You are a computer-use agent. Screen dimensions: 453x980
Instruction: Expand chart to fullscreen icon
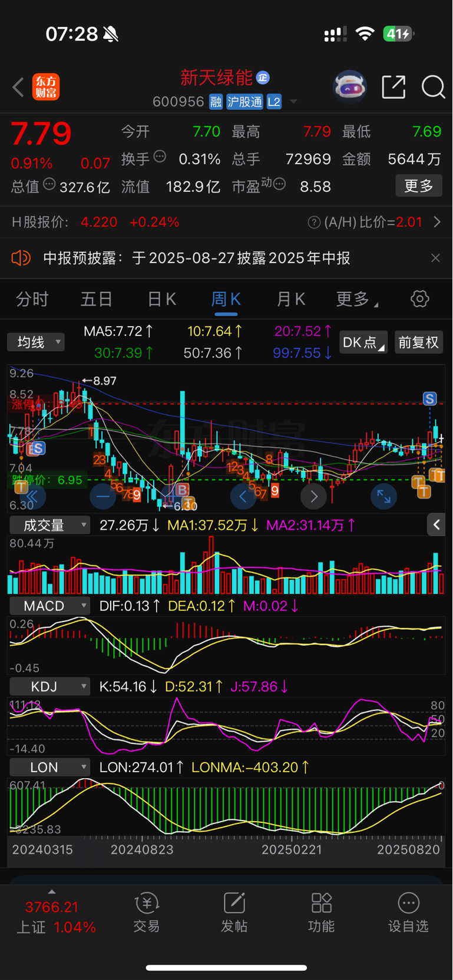[x=383, y=497]
